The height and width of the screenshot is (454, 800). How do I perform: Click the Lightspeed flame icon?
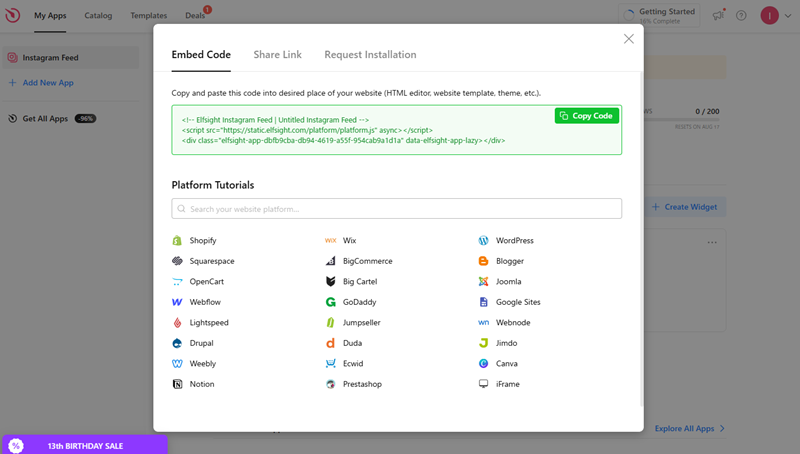click(177, 322)
